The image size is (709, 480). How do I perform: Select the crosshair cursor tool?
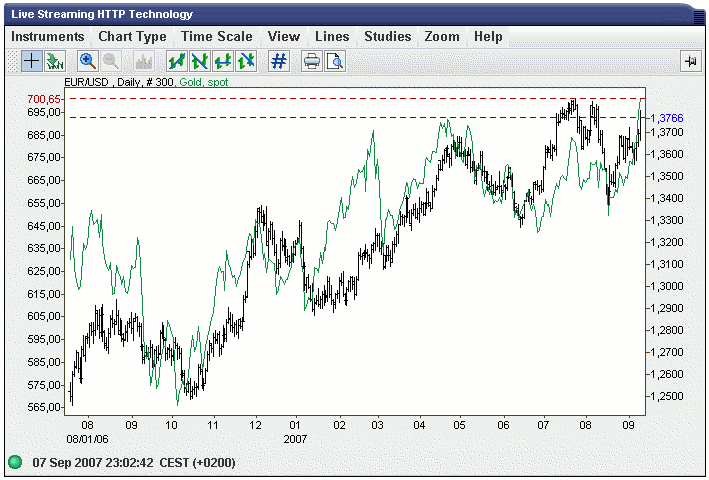point(32,61)
